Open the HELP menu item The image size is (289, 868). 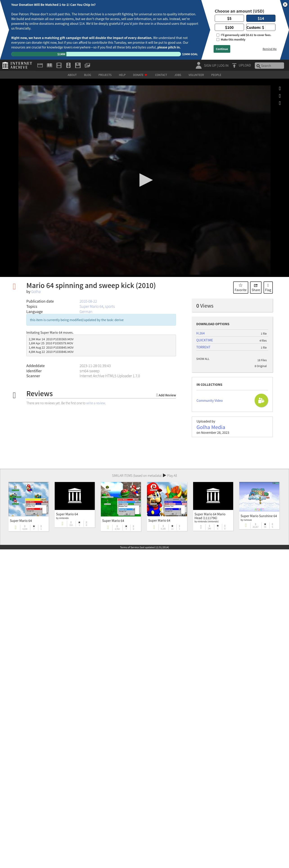[x=122, y=75]
